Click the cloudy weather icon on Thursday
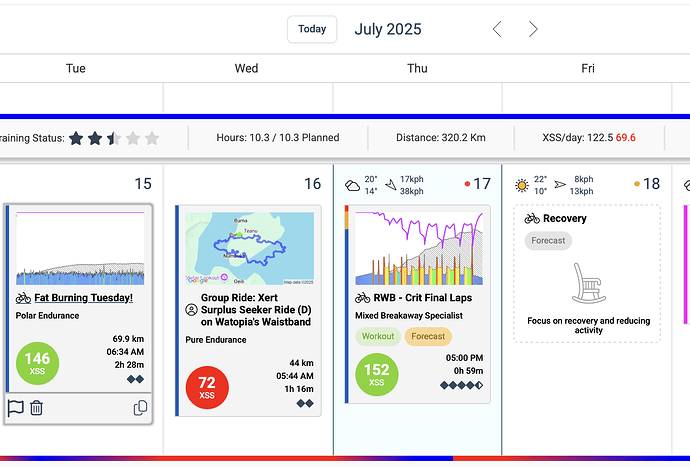Image resolution: width=690 pixels, height=467 pixels. 352,185
